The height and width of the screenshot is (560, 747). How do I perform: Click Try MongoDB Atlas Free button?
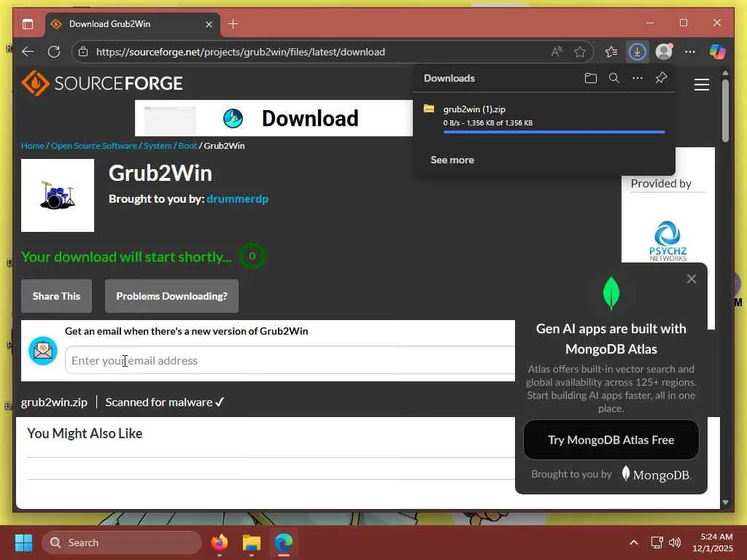pyautogui.click(x=611, y=440)
